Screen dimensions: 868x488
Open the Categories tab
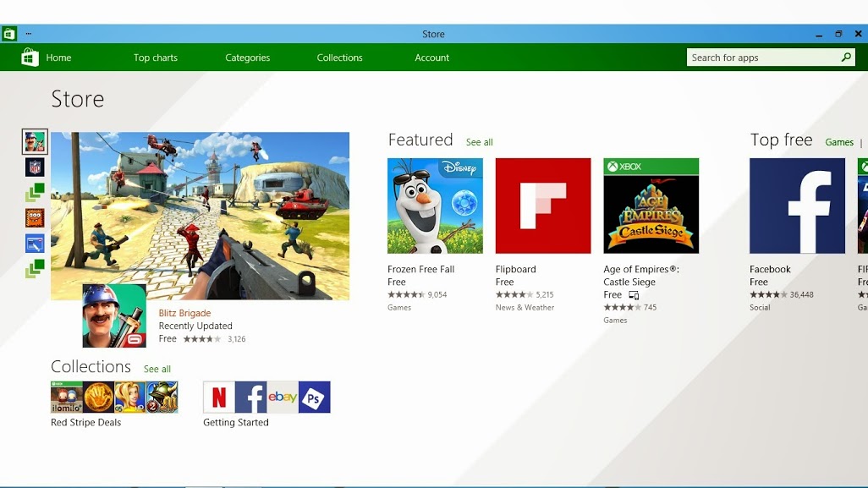point(247,58)
